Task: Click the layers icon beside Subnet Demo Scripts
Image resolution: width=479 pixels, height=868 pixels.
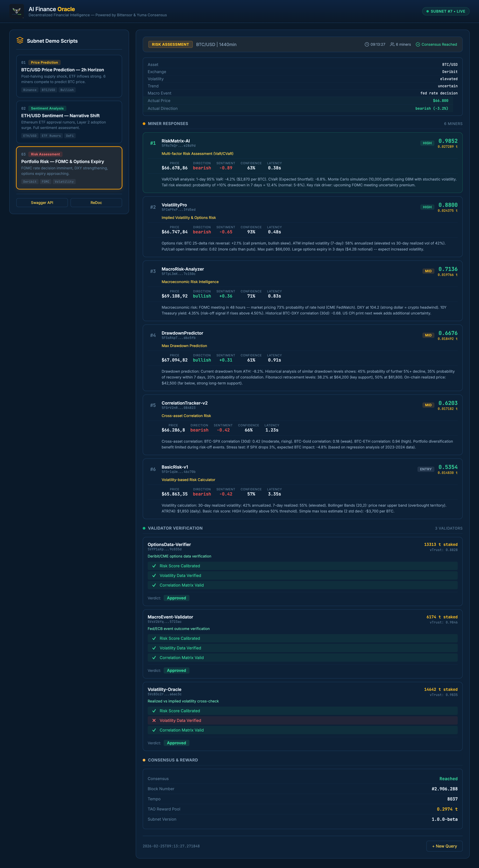Action: [20, 40]
